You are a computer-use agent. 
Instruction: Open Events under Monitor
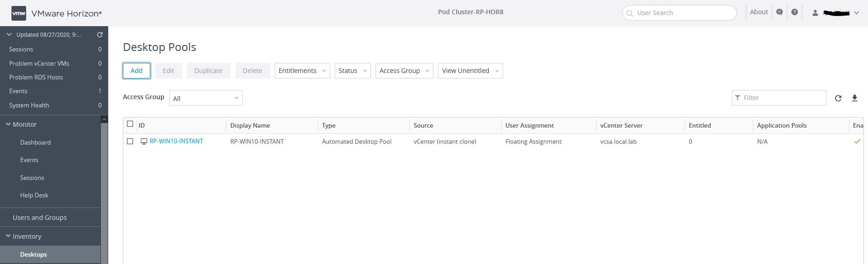click(x=29, y=160)
